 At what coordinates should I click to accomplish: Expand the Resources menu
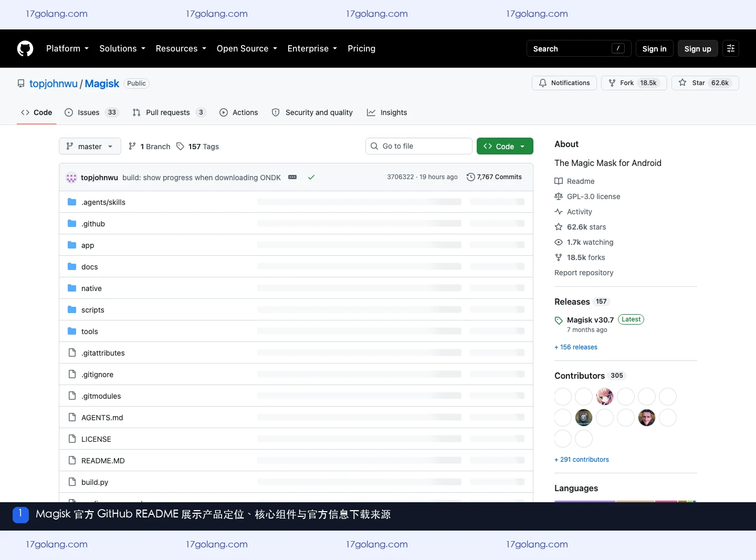tap(181, 48)
